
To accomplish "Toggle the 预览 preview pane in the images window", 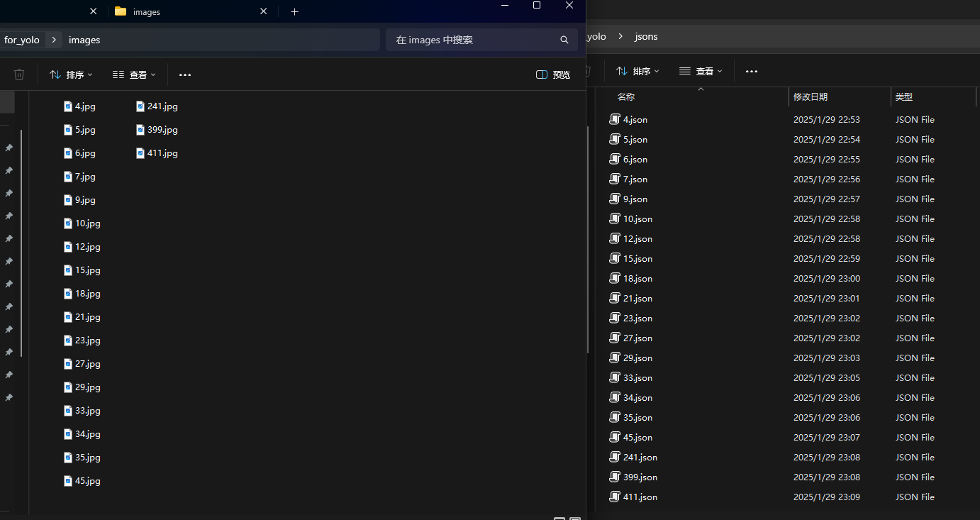I will pyautogui.click(x=553, y=74).
